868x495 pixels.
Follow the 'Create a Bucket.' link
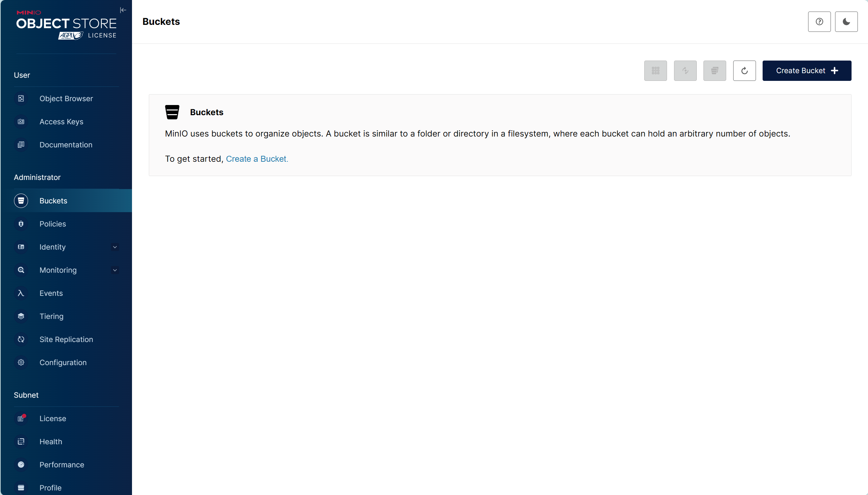pos(257,159)
